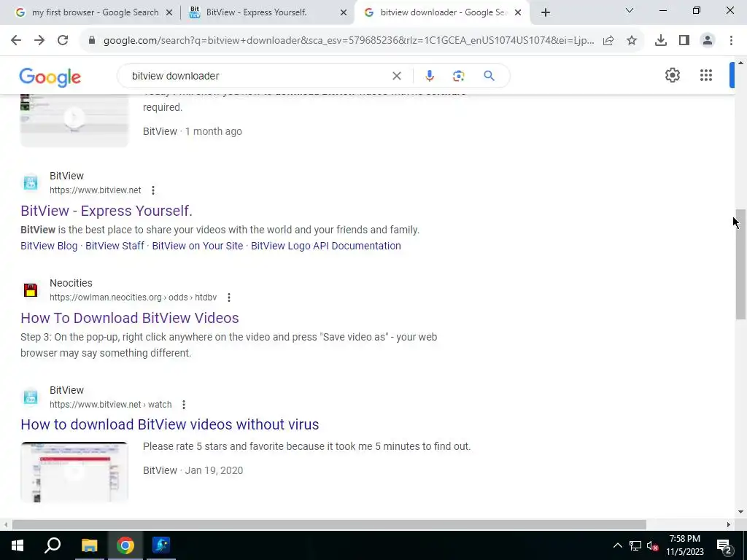Click the browser address bar URL

click(348, 41)
